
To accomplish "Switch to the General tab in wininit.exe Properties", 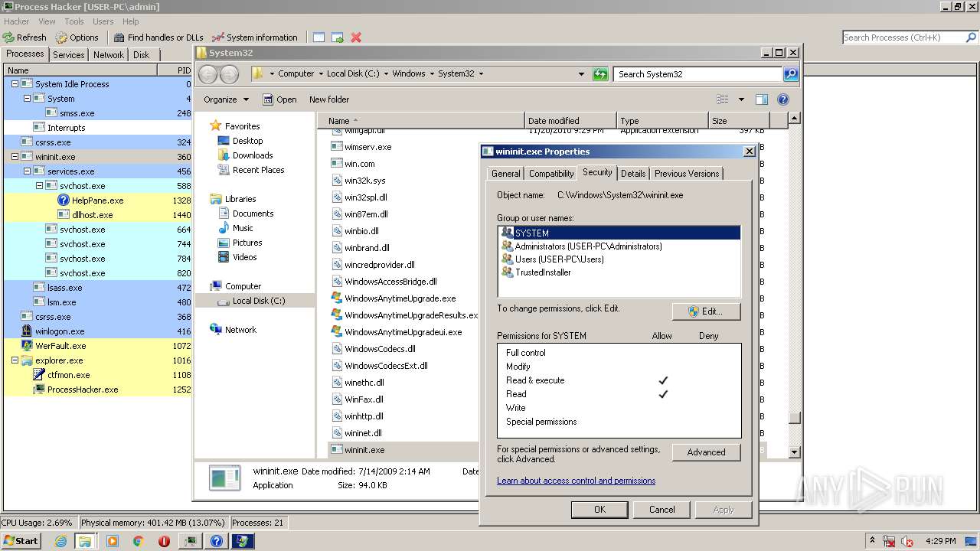I will point(506,174).
